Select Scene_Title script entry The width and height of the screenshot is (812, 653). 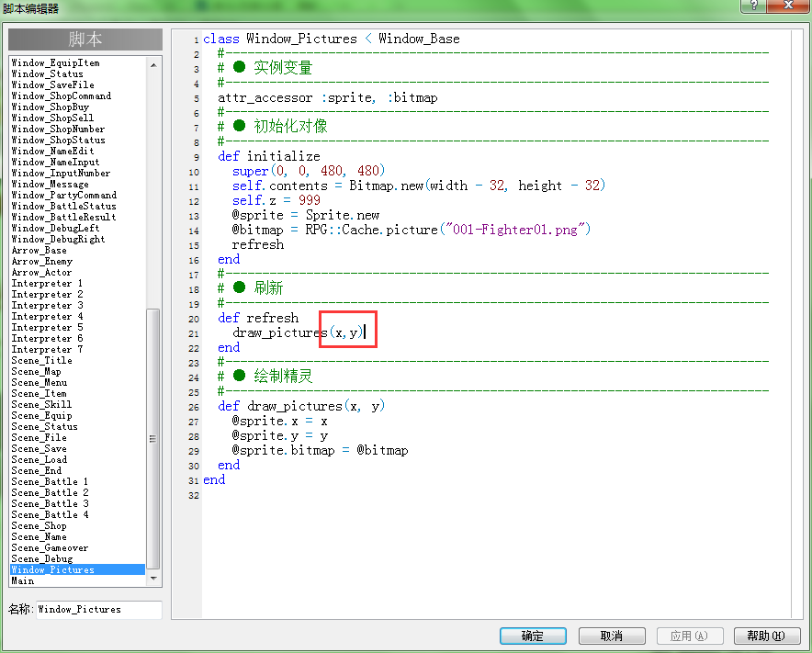[x=42, y=360]
